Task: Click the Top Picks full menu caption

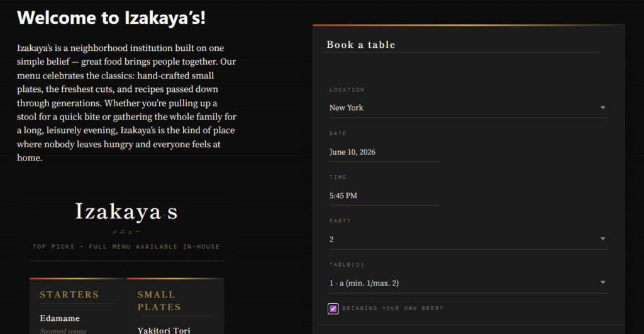Action: [126, 247]
